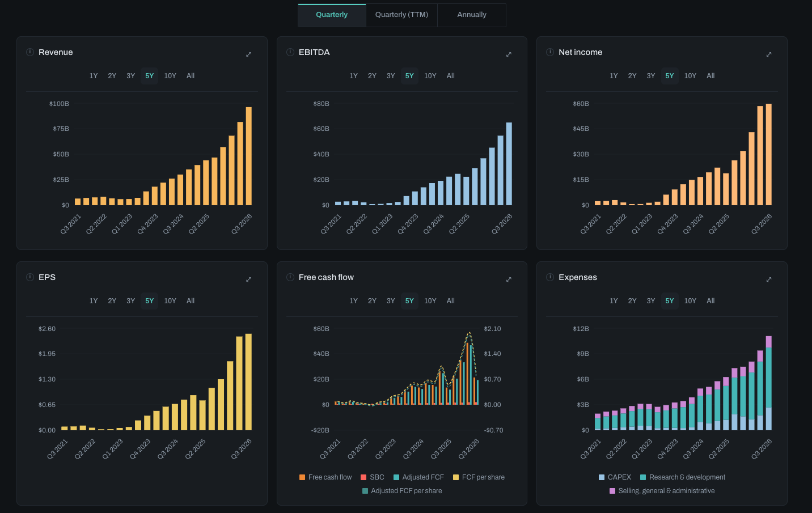Click the last EPS bar for Q3 2026
The image size is (812, 513).
[x=248, y=382]
